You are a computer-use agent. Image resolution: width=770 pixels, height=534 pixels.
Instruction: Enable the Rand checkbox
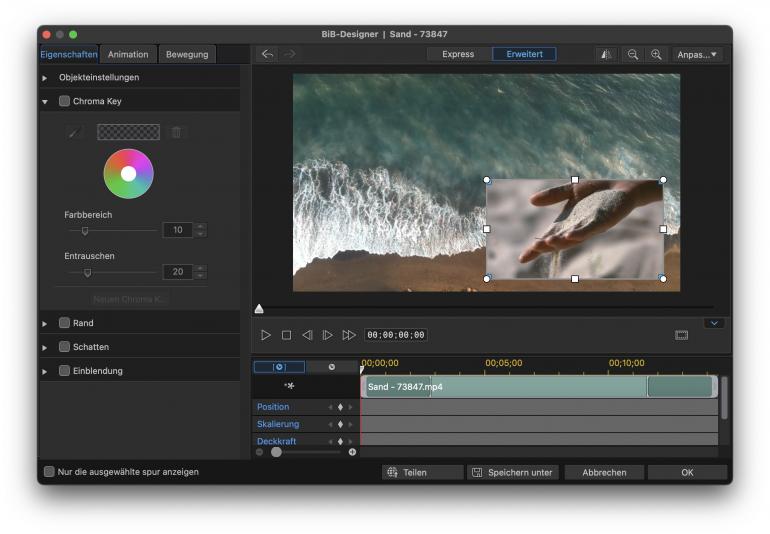(64, 323)
